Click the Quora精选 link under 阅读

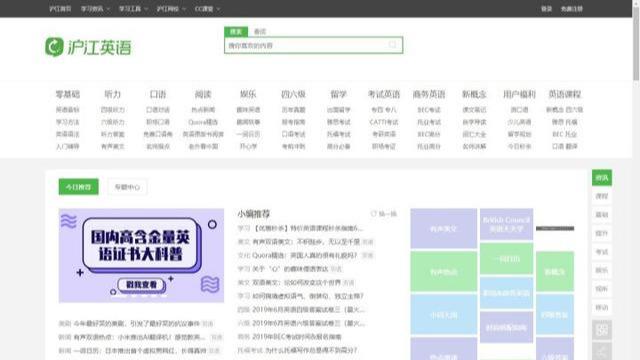tap(203, 122)
